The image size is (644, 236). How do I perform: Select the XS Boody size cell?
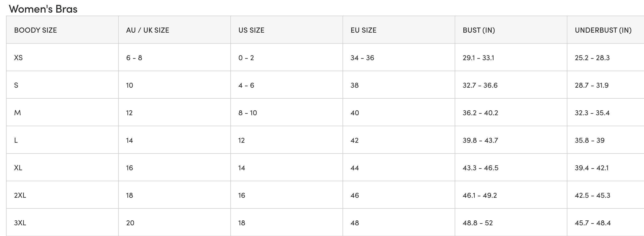pyautogui.click(x=18, y=58)
